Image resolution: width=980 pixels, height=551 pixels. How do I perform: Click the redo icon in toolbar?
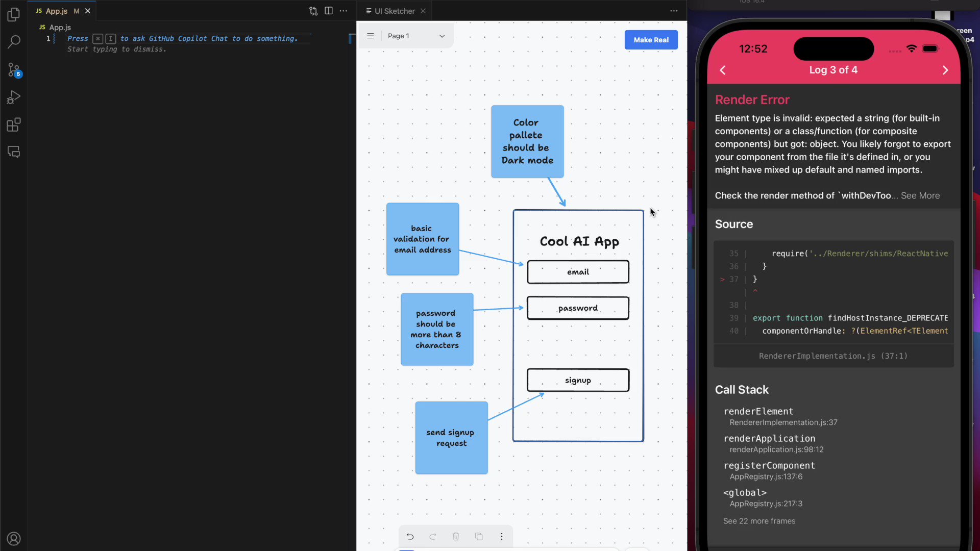(x=432, y=536)
